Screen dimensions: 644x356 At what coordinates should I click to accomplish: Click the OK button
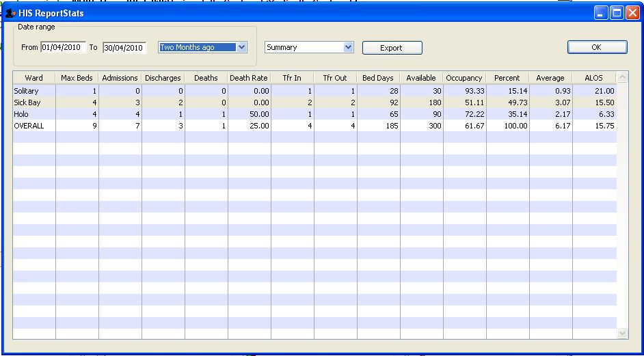tap(598, 47)
